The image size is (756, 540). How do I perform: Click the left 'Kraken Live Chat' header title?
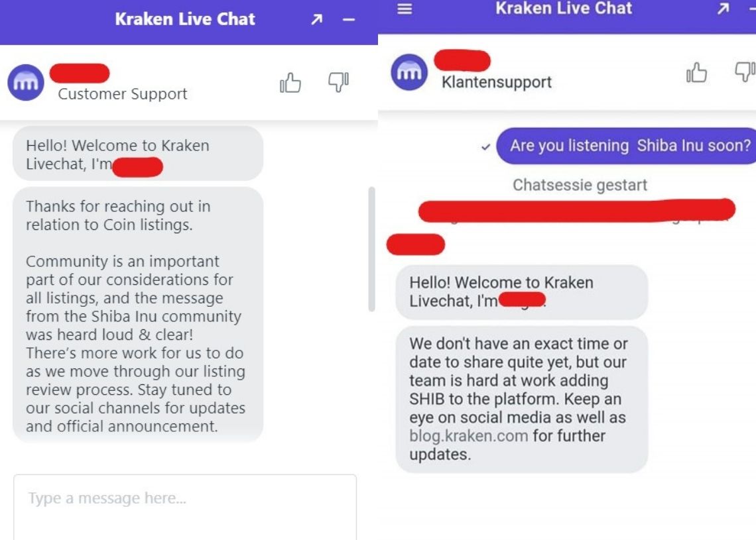185,19
